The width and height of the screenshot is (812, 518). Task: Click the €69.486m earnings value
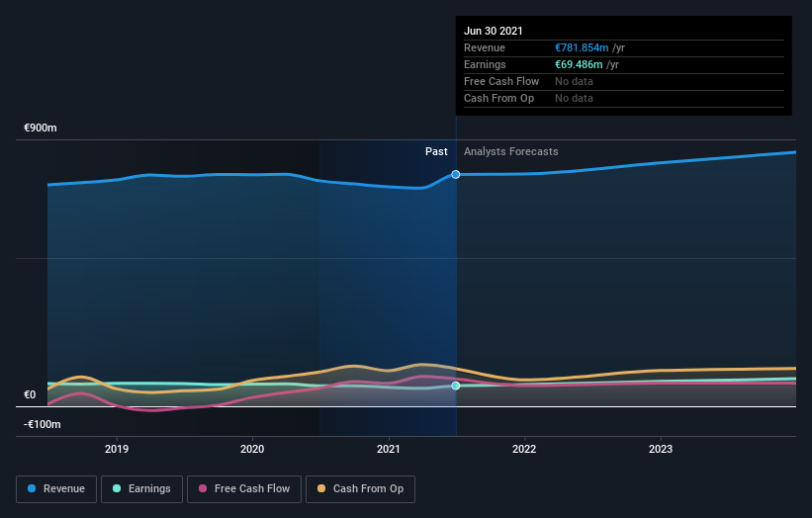tap(579, 64)
